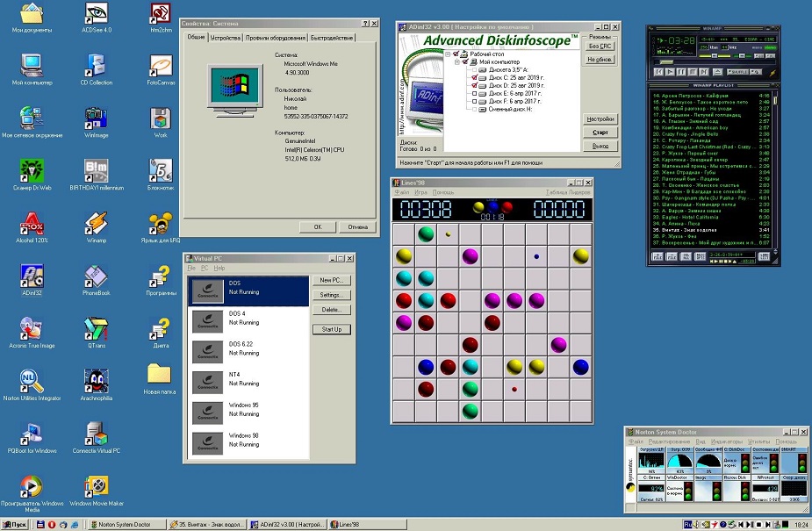Open the Acronis True Image desktop icon
Screen dimensions: 812x531
pyautogui.click(x=32, y=332)
